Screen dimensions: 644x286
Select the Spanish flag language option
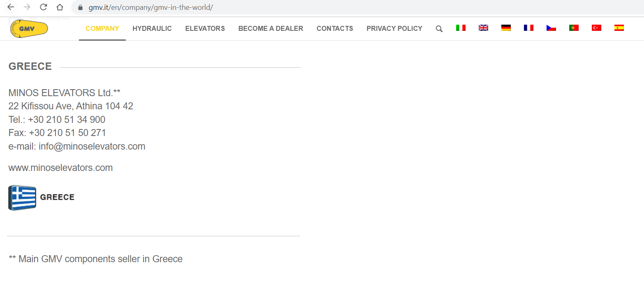click(619, 28)
